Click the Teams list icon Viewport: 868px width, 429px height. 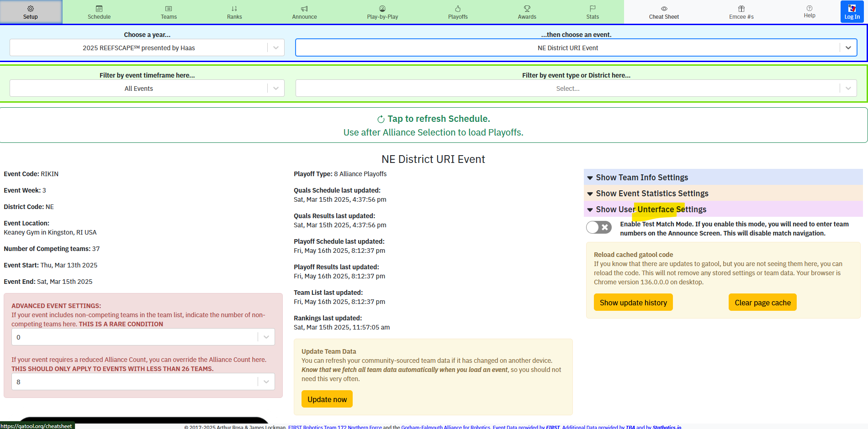point(169,9)
